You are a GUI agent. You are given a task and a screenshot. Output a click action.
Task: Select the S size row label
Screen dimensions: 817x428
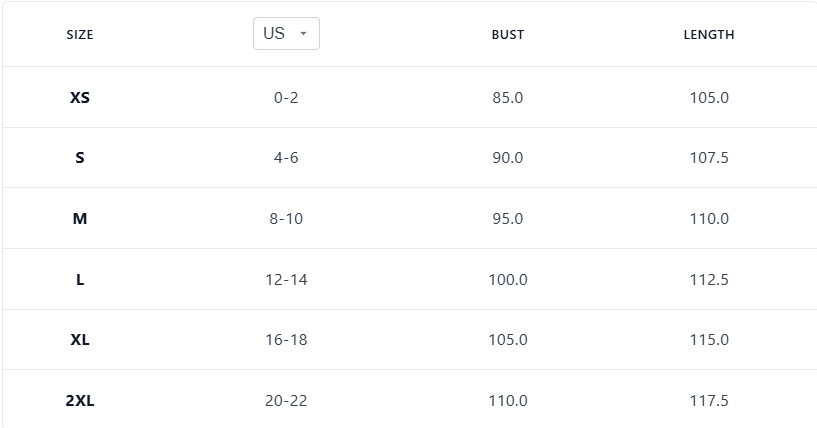tap(80, 158)
